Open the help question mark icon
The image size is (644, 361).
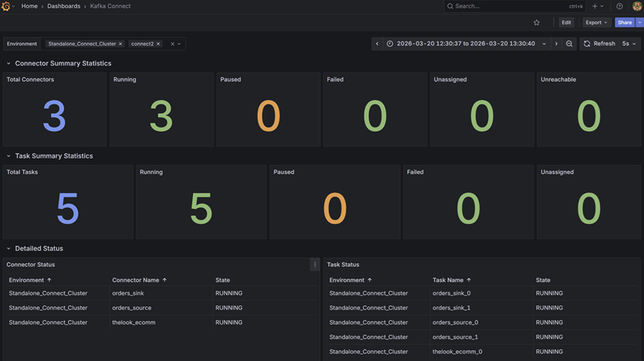pyautogui.click(x=619, y=6)
